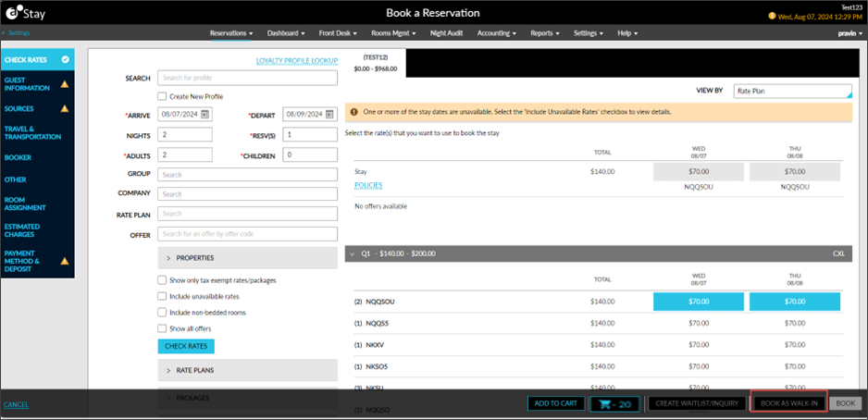The width and height of the screenshot is (868, 420).
Task: Open the Help menu
Action: pyautogui.click(x=627, y=33)
